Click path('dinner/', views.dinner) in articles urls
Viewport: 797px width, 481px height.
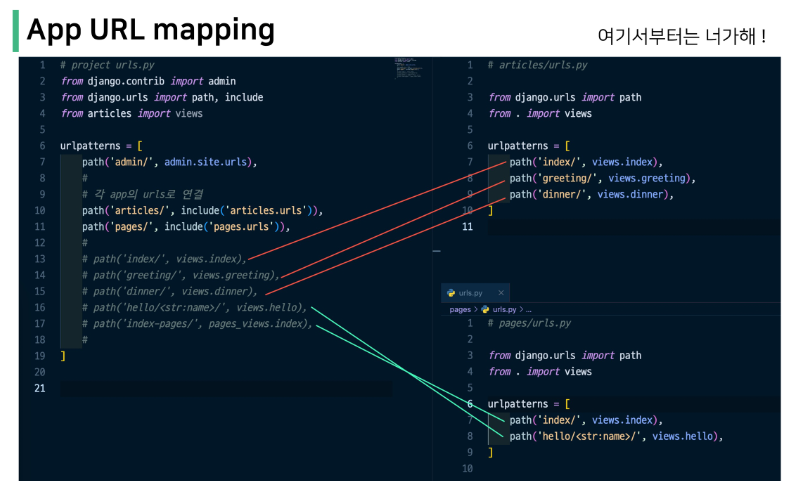pyautogui.click(x=592, y=195)
